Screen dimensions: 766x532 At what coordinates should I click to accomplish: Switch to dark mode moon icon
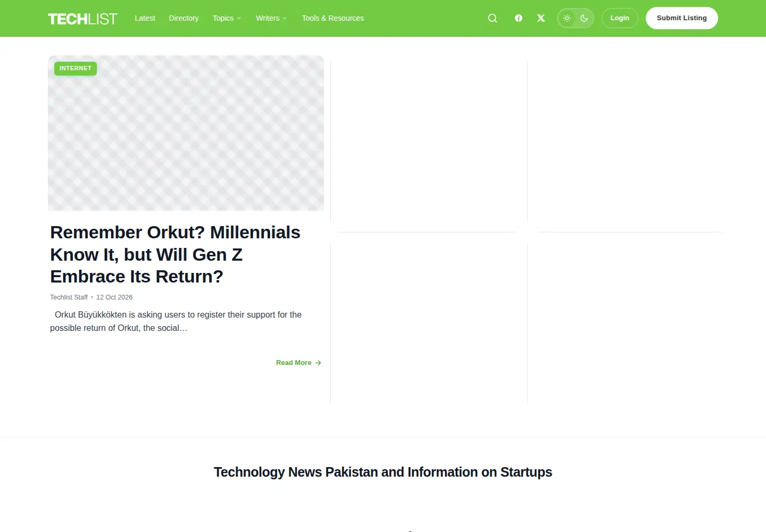(x=584, y=18)
